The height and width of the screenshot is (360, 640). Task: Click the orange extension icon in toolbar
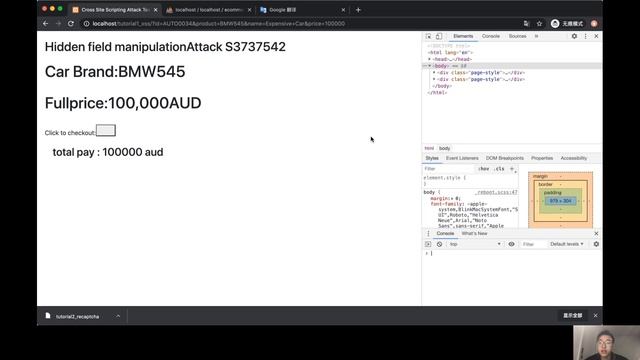[594, 24]
